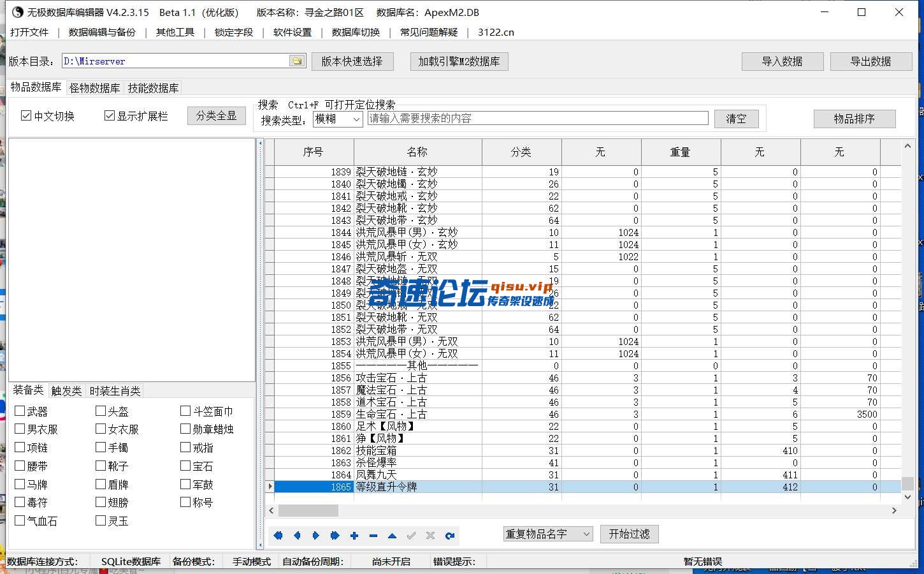Open 打开文件 menu

[x=29, y=32]
